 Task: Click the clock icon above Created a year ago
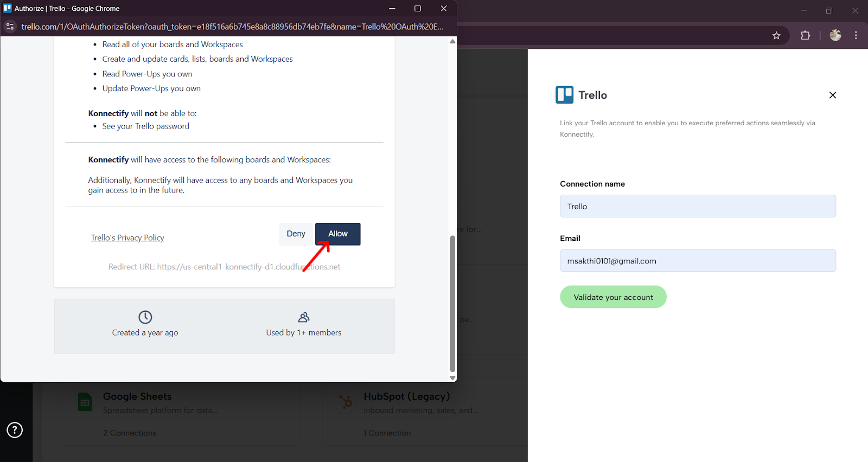(145, 317)
